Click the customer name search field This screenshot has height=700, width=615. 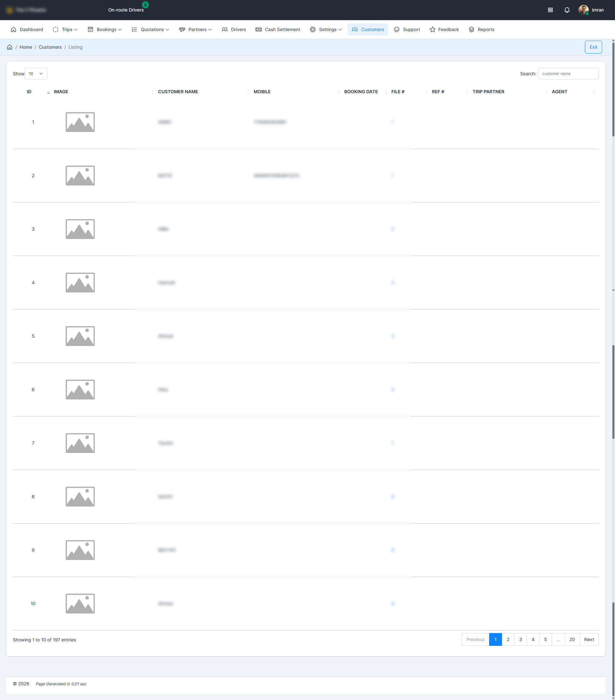[x=568, y=74]
